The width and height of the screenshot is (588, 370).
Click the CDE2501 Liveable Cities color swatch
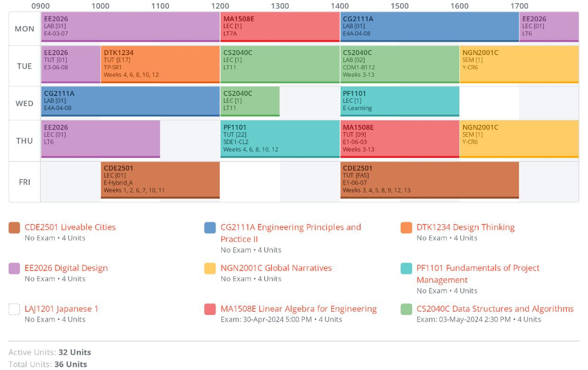point(14,228)
